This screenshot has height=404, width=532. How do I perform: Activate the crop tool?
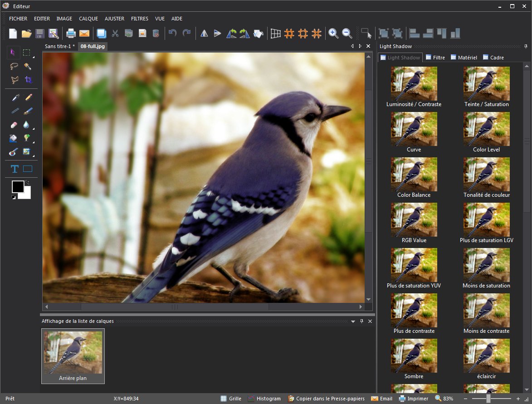29,80
